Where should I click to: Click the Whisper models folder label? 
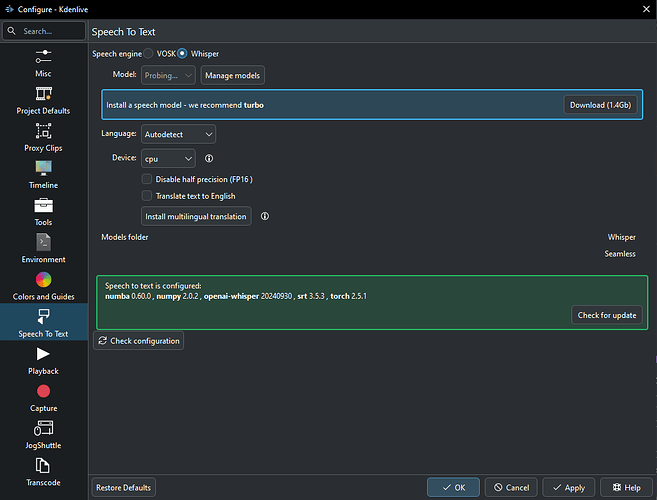coord(621,237)
